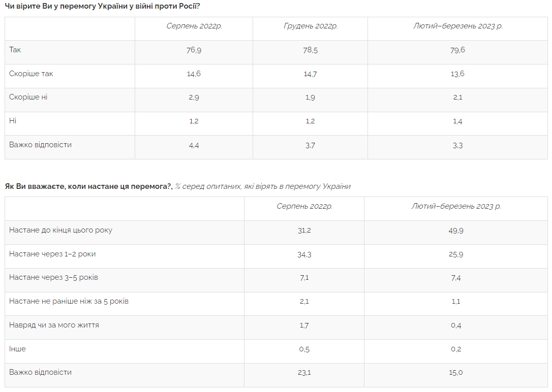Click the italic note "% серед опитаних"
552x392 pixels.
[x=208, y=186]
